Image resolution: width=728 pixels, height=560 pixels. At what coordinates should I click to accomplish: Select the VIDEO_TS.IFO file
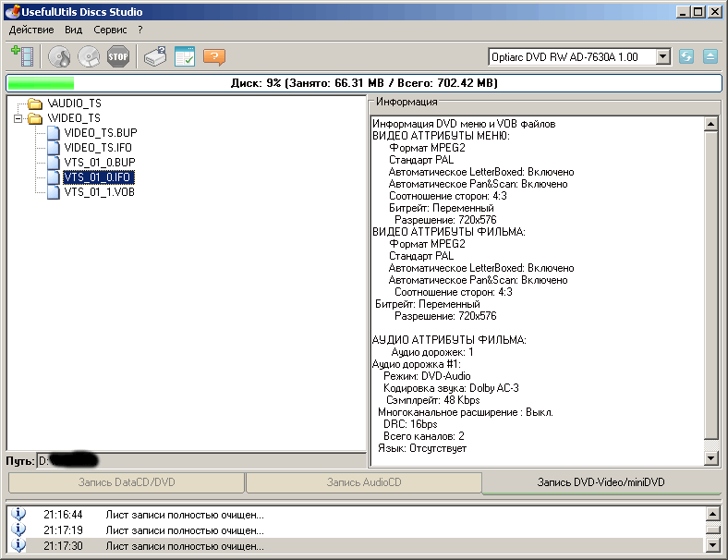tap(99, 148)
